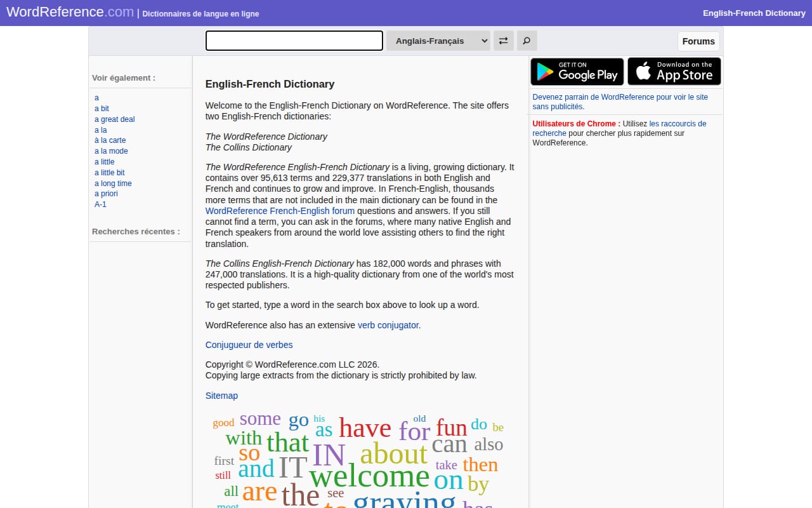Click the magnifying glass search button

point(527,41)
